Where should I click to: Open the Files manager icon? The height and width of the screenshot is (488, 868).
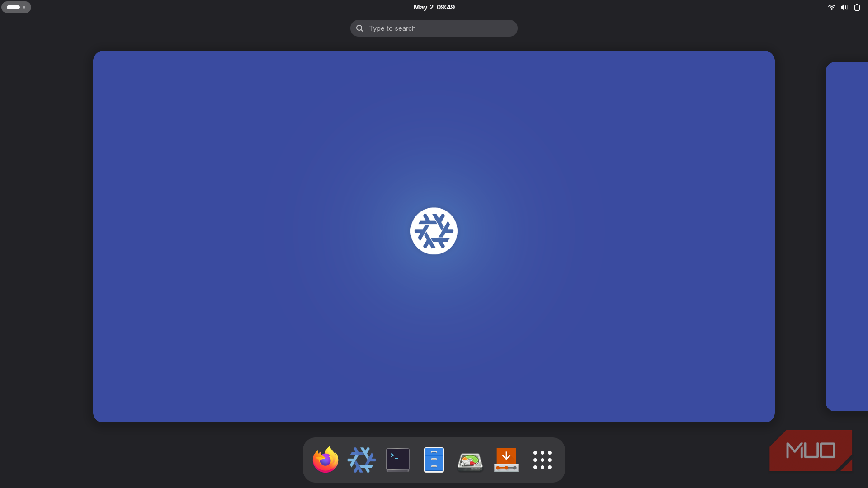[434, 460]
